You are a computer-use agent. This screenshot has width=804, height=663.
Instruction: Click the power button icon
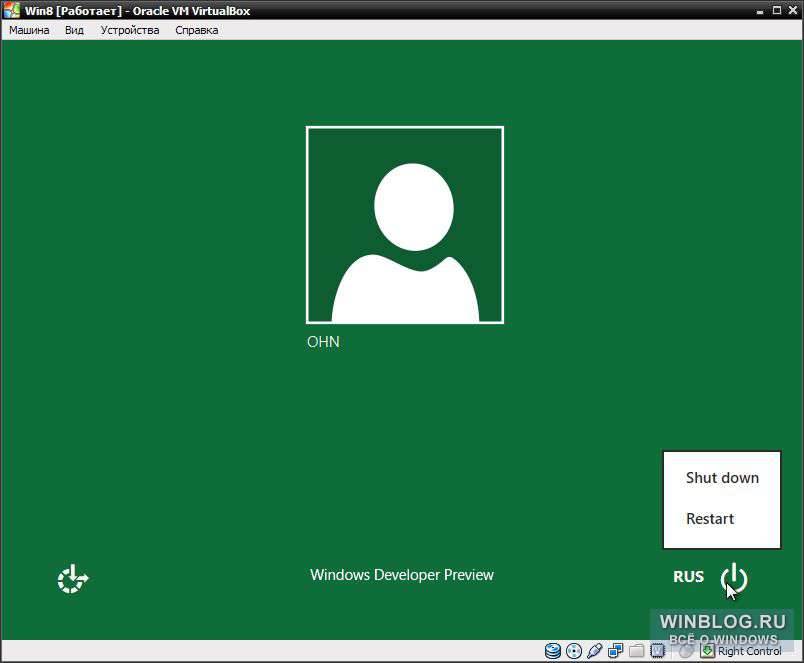click(x=734, y=577)
